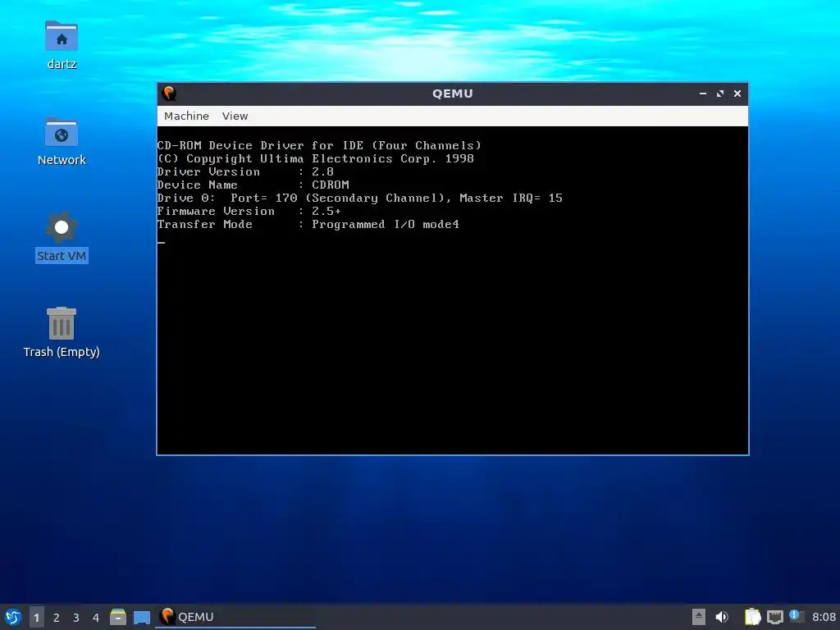Switch to workspace 1

[x=36, y=617]
